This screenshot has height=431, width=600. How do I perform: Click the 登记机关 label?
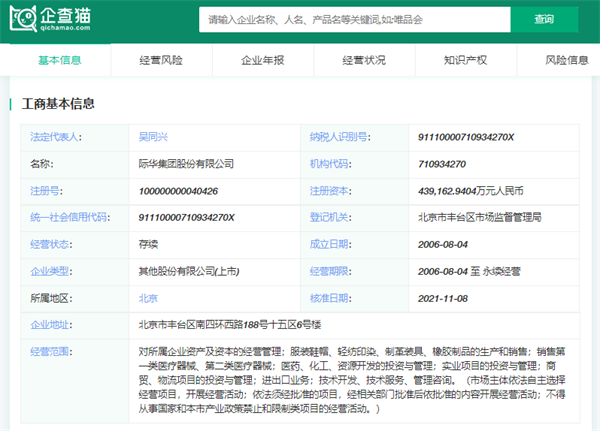[331, 217]
